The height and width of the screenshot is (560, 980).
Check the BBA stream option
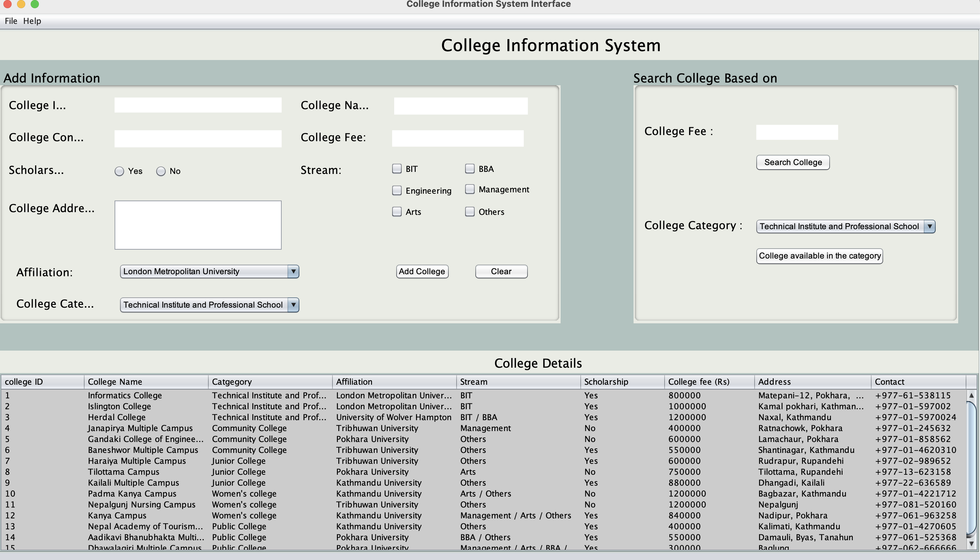tap(470, 168)
